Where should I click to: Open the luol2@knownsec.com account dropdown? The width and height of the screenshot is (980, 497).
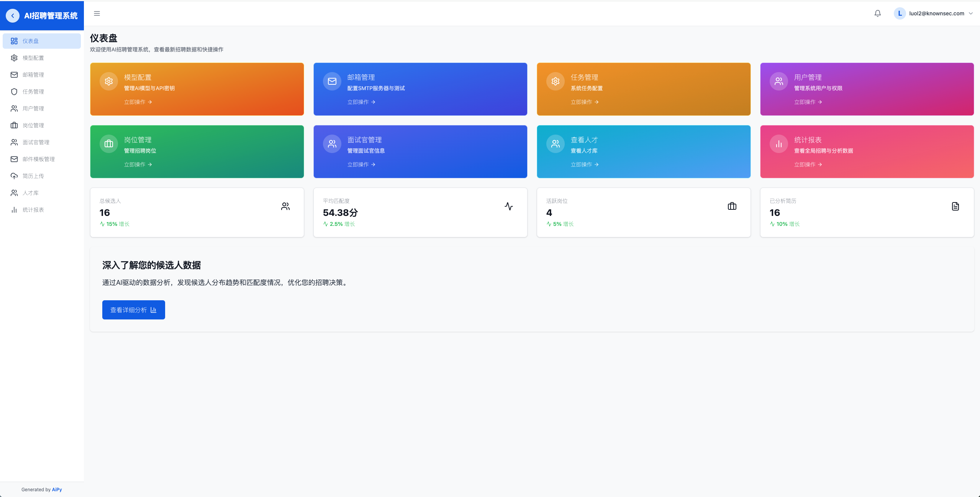[x=936, y=13]
